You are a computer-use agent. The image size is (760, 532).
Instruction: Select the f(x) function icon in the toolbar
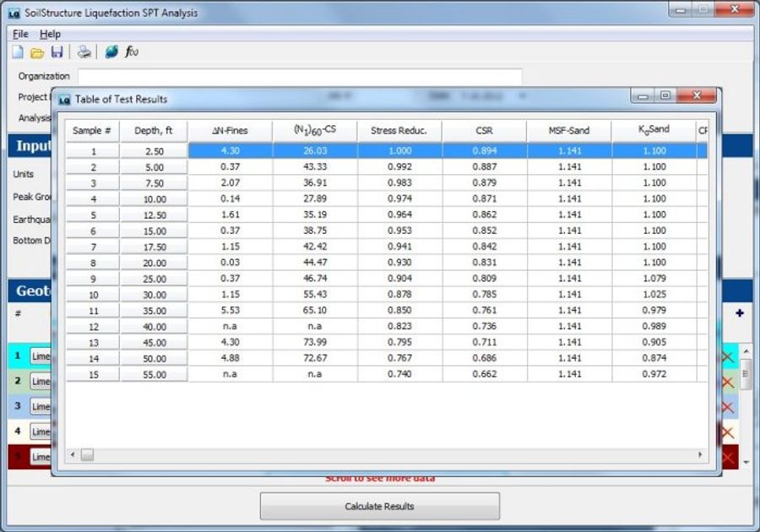[x=131, y=52]
